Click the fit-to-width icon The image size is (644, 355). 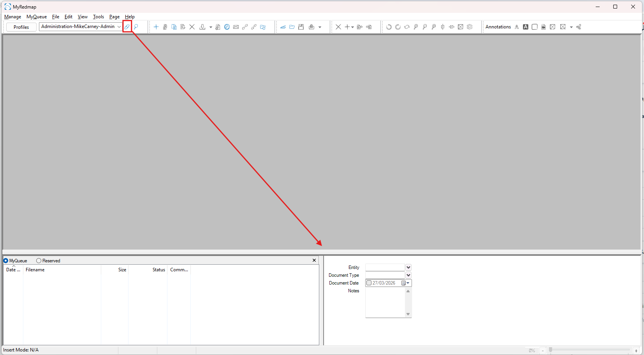pyautogui.click(x=452, y=27)
